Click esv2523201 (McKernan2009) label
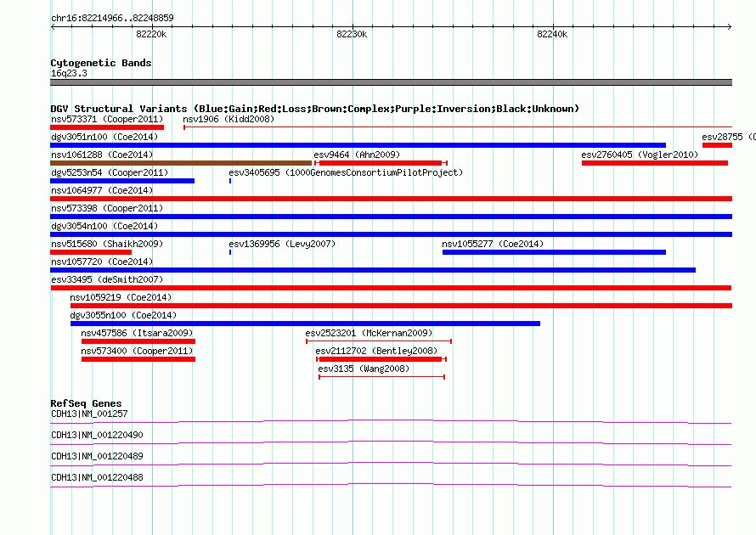756x535 pixels. pyautogui.click(x=369, y=333)
